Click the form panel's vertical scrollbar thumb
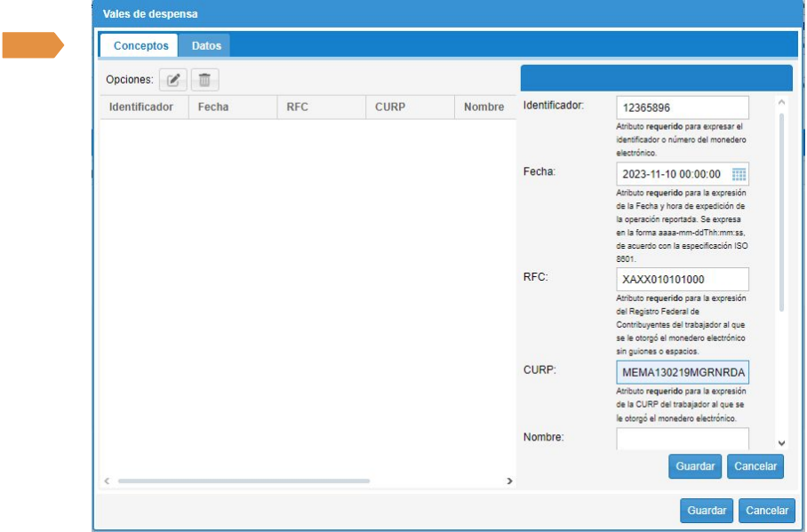 (x=781, y=213)
